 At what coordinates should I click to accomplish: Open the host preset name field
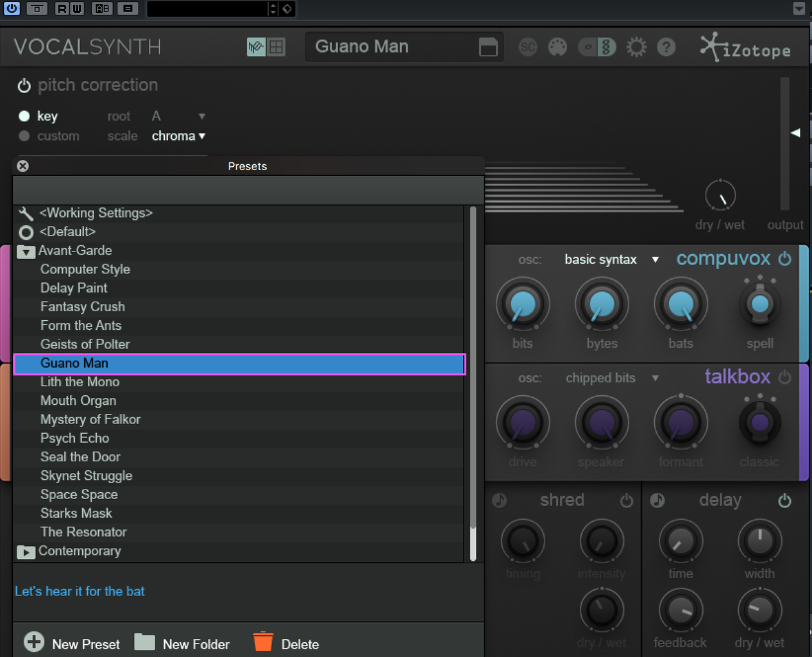[x=207, y=8]
